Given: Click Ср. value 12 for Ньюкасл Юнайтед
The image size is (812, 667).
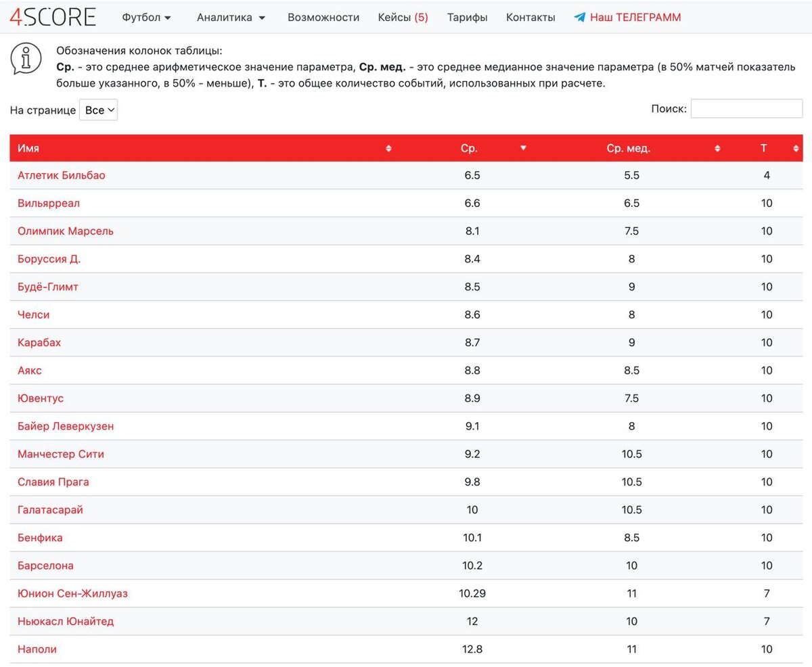Looking at the screenshot, I should pos(472,621).
